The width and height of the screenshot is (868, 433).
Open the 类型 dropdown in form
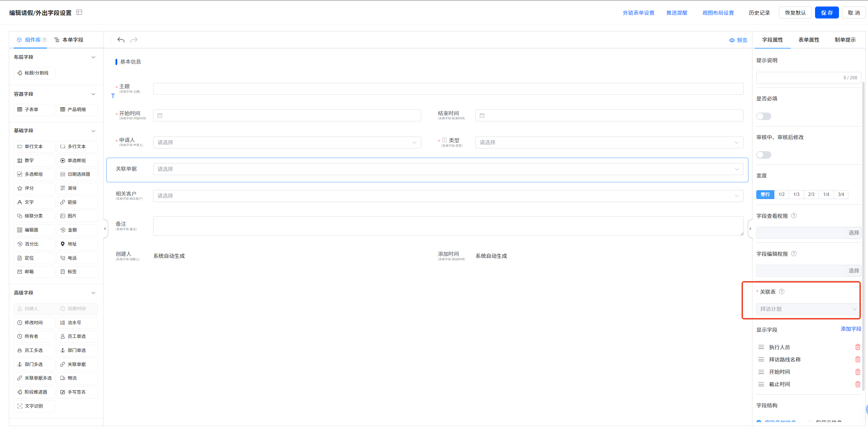coord(609,143)
